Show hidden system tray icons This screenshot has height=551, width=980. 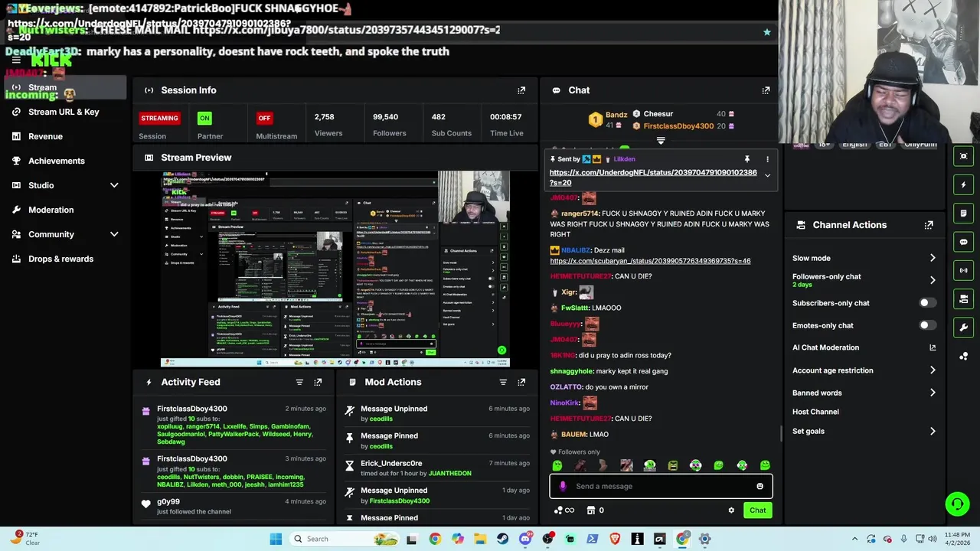click(x=855, y=539)
